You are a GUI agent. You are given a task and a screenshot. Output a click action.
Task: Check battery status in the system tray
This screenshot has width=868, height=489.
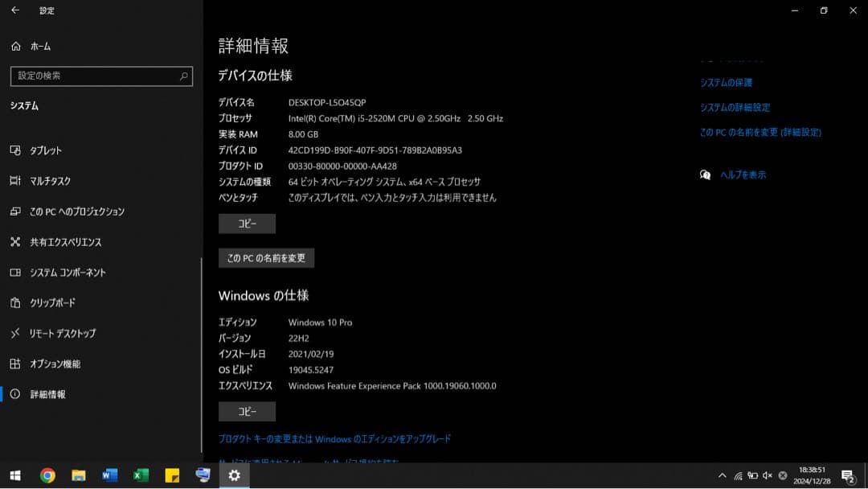tap(753, 476)
